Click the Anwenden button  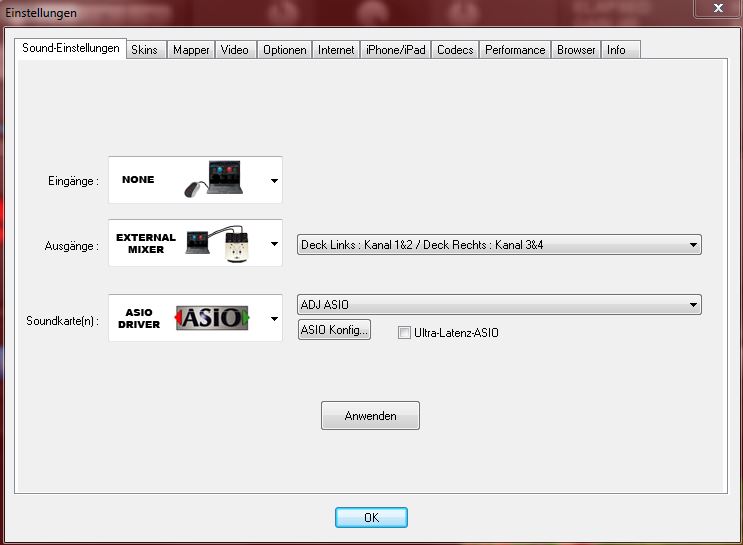pyautogui.click(x=370, y=416)
